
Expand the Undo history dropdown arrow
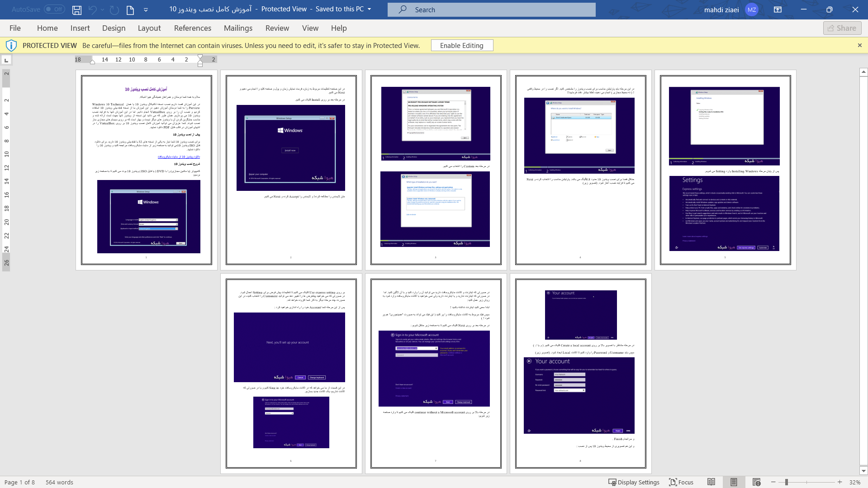(x=103, y=9)
